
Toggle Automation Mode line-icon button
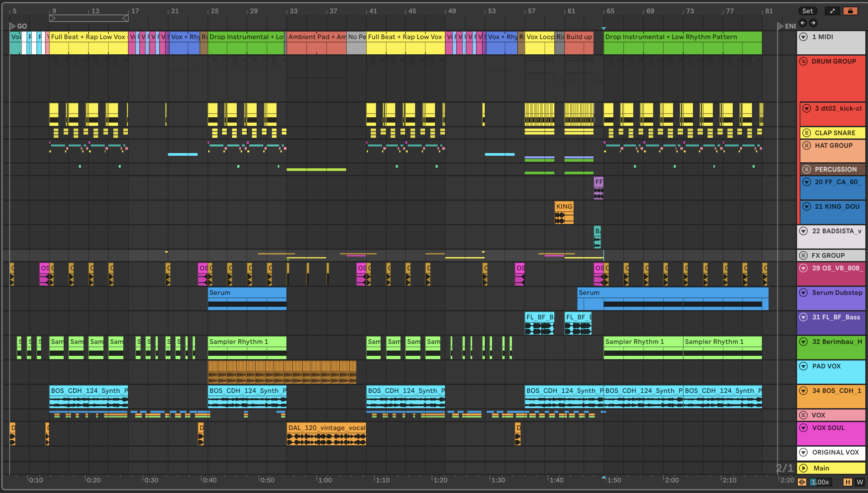(x=833, y=11)
